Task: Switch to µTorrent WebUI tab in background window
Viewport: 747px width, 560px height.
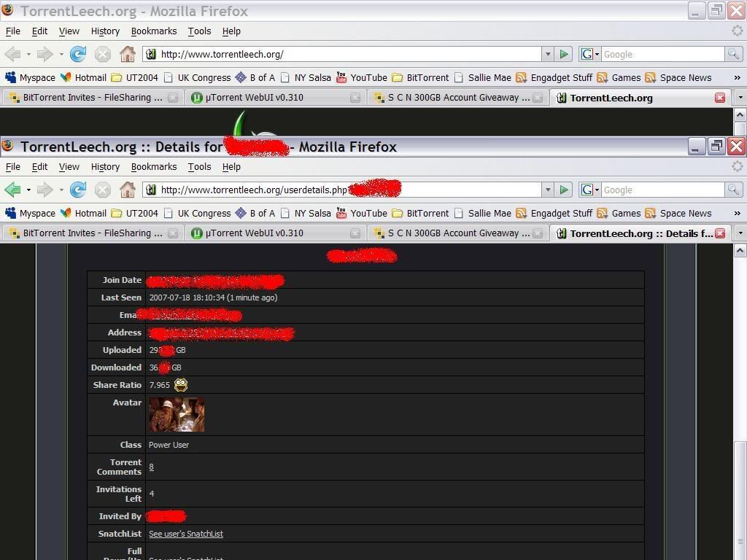Action: pos(274,98)
